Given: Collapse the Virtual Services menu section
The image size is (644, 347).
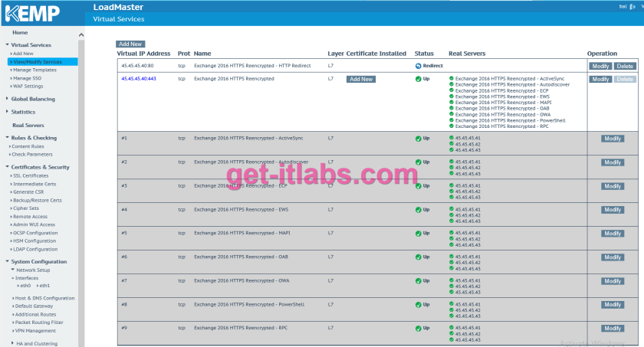Looking at the screenshot, I should point(7,44).
